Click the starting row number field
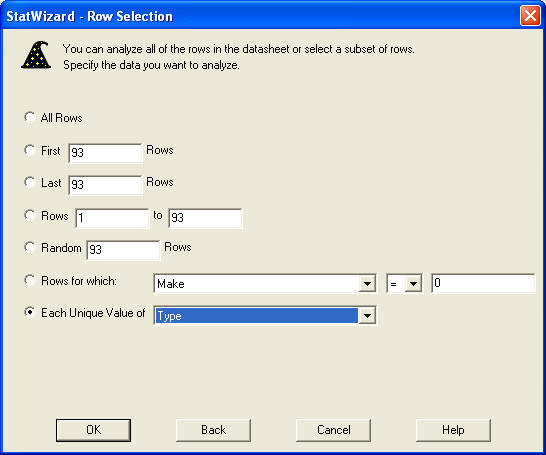Image resolution: width=546 pixels, height=455 pixels. 112,218
